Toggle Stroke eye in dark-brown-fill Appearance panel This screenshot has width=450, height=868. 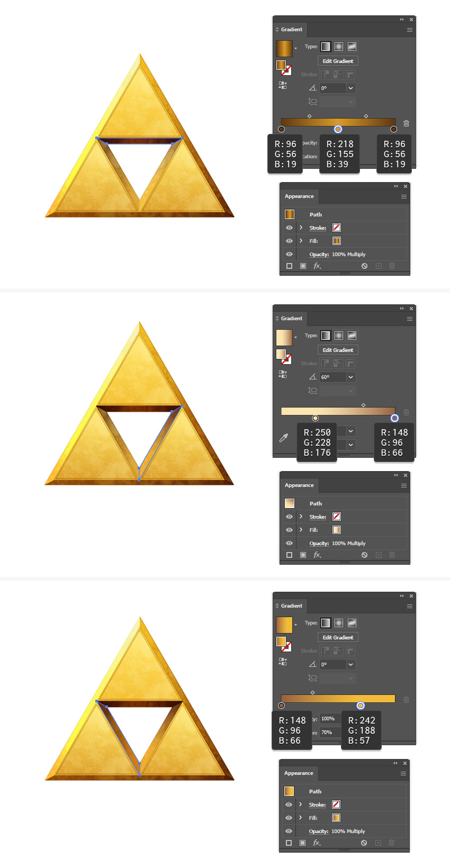pos(289,228)
